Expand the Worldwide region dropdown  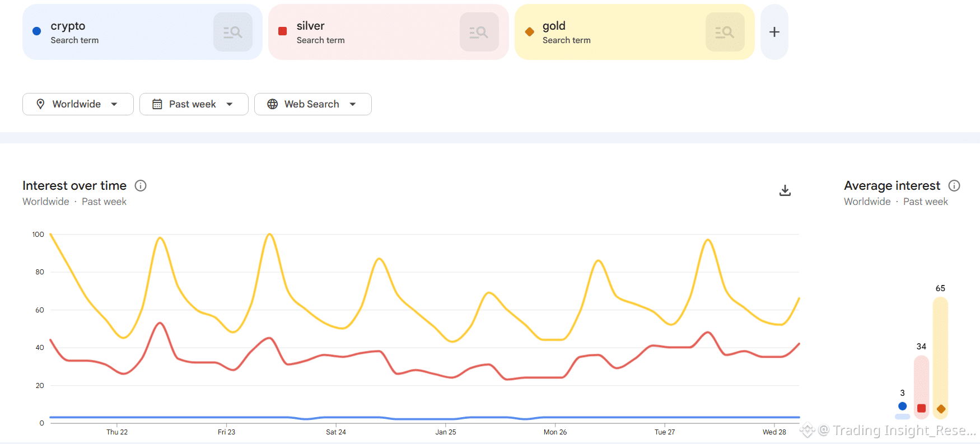(114, 104)
